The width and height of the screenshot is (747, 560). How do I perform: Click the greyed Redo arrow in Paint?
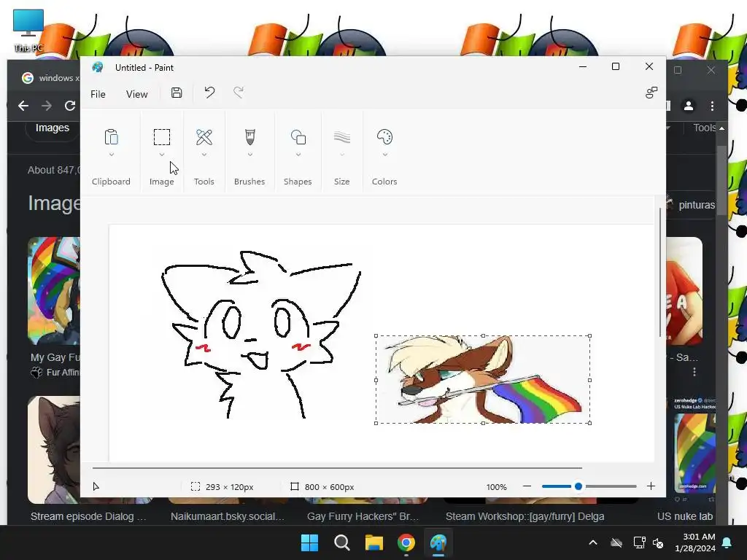(x=239, y=93)
